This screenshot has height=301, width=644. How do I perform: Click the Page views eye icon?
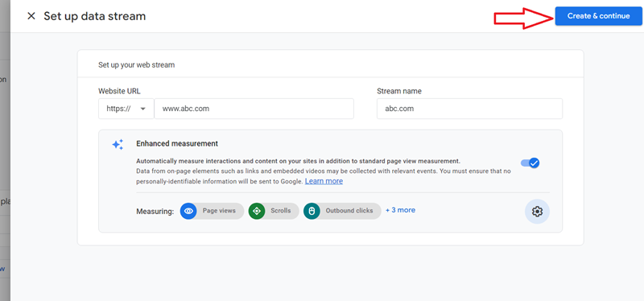pyautogui.click(x=188, y=211)
